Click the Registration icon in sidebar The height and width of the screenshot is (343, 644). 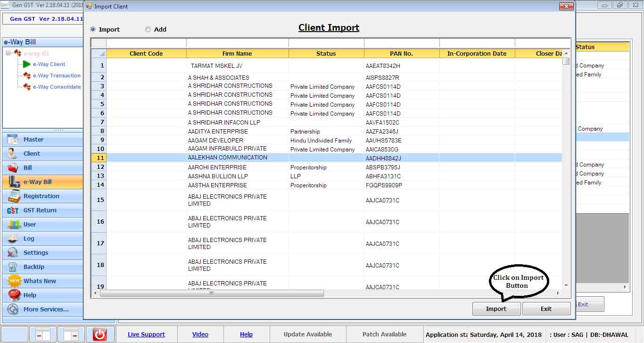pos(13,196)
